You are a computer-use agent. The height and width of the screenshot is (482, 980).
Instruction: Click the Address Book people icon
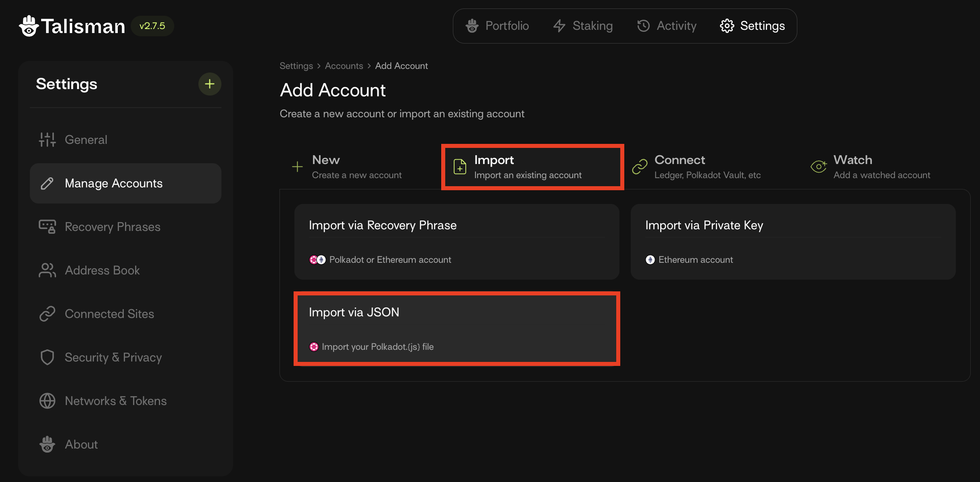(x=47, y=270)
